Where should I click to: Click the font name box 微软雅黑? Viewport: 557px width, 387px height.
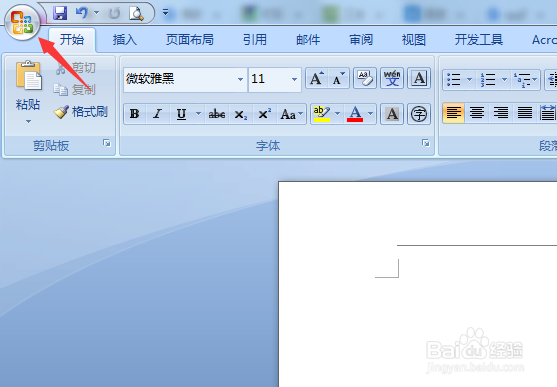180,79
